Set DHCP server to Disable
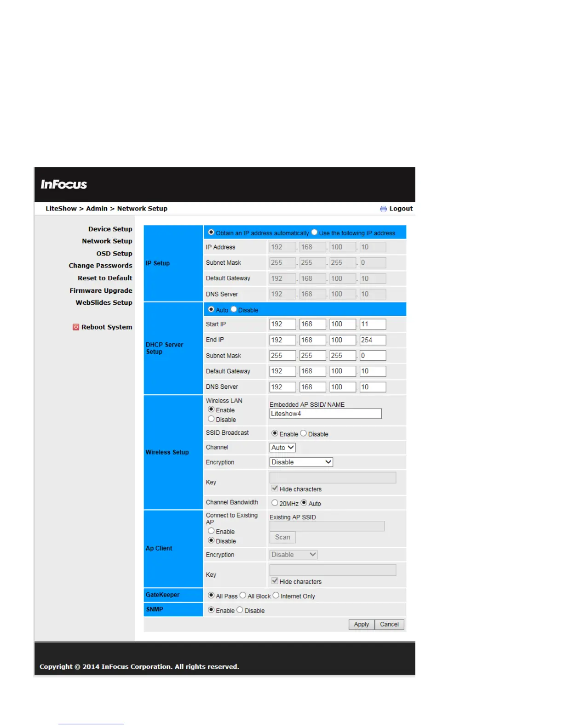Image resolution: width=563 pixels, height=728 pixels. (x=234, y=309)
